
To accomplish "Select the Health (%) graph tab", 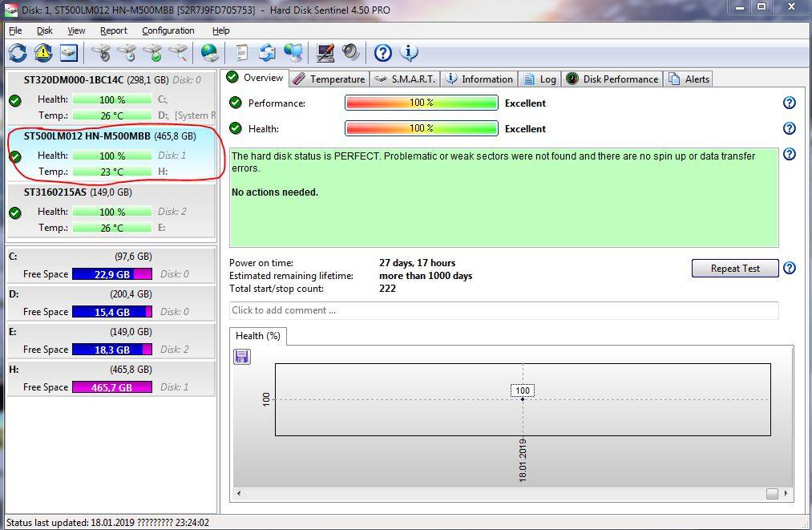I will 258,336.
